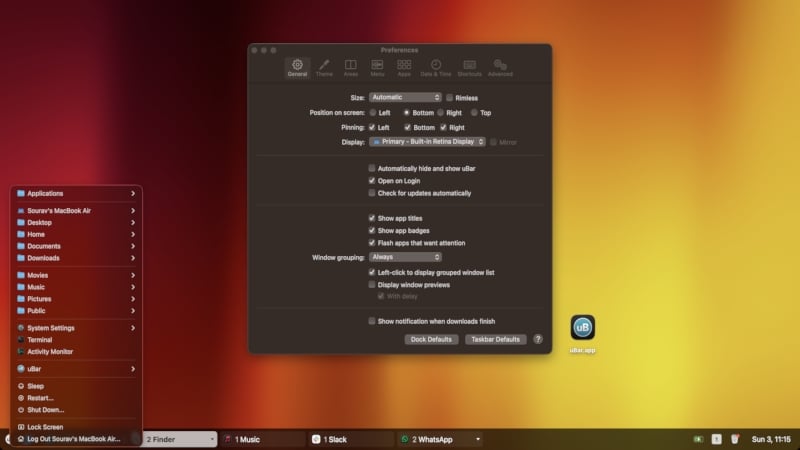Switch to Music in the taskbar
This screenshot has width=800, height=450.
point(263,439)
